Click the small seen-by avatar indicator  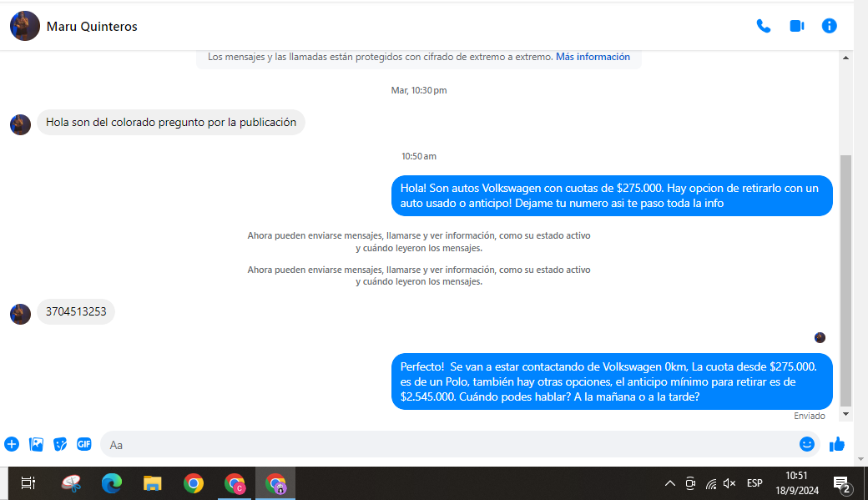(820, 337)
